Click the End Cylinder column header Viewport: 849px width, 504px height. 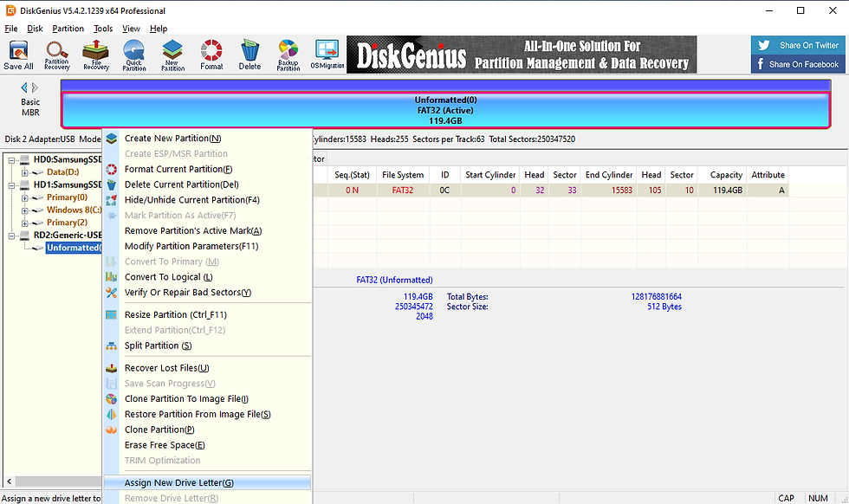[608, 175]
